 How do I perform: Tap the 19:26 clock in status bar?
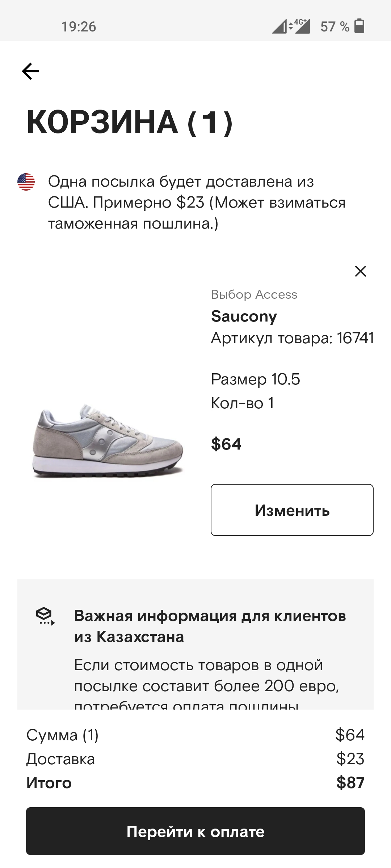(79, 26)
